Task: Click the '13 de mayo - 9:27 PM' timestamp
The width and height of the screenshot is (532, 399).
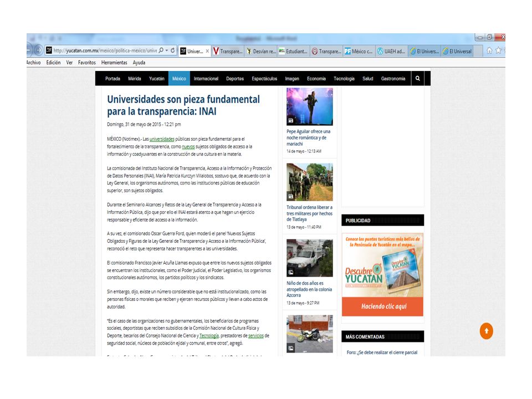Action: pyautogui.click(x=303, y=303)
